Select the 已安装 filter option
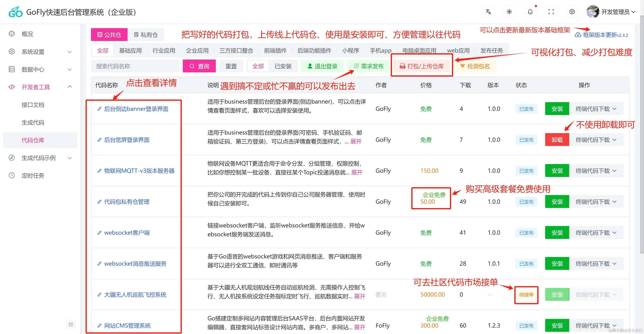The image size is (644, 334). 283,66
